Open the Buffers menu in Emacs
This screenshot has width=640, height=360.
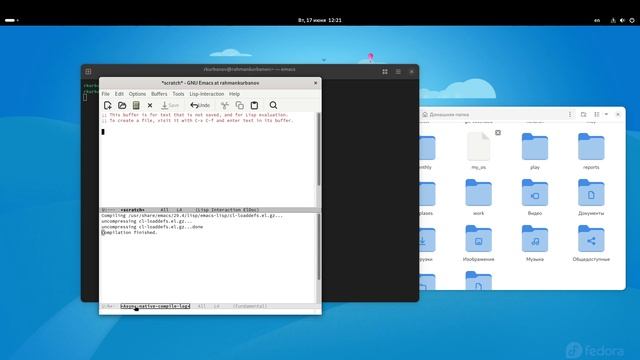159,94
